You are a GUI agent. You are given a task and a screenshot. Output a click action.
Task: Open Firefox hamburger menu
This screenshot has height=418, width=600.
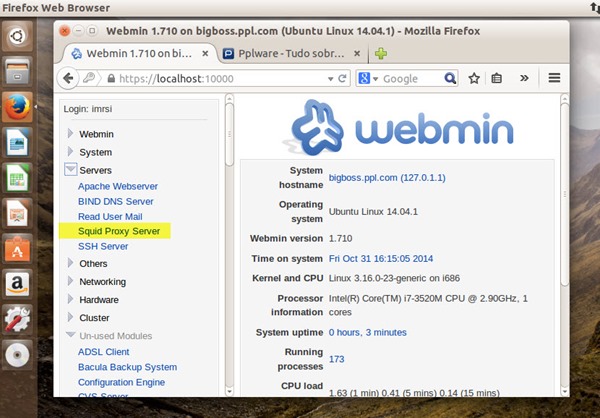554,78
